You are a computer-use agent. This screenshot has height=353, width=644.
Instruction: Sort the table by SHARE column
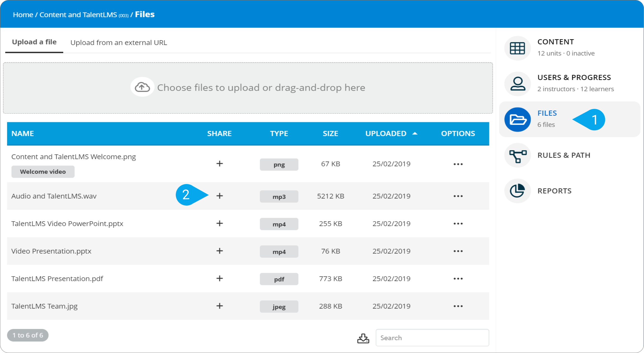click(219, 134)
